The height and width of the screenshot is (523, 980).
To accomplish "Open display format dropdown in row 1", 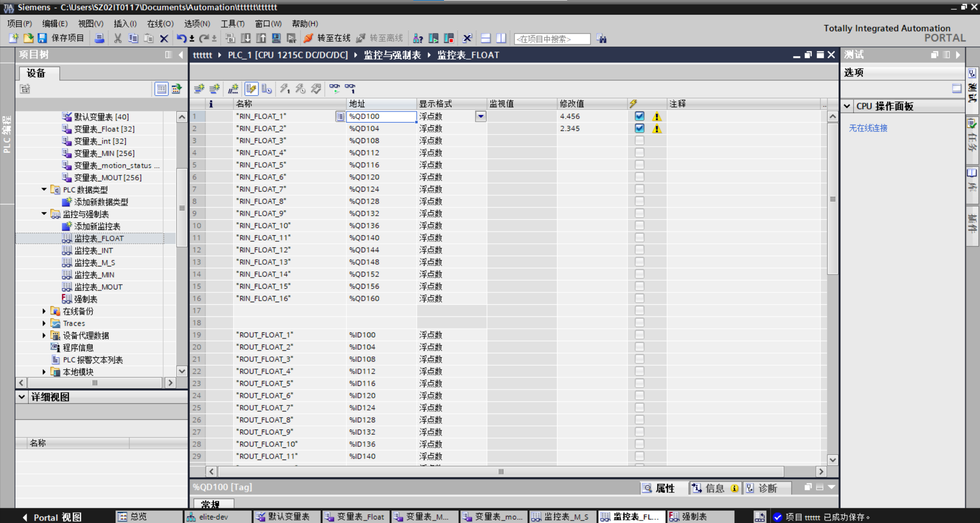I will pos(480,117).
